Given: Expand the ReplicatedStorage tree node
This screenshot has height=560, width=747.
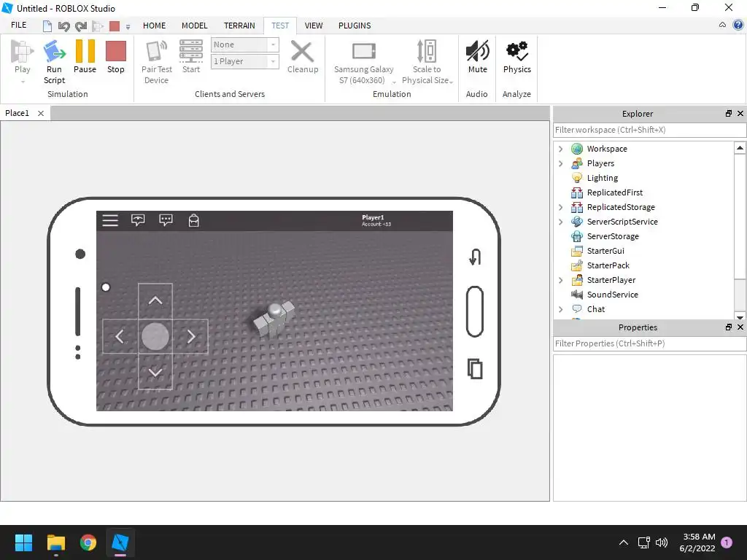Looking at the screenshot, I should [561, 208].
